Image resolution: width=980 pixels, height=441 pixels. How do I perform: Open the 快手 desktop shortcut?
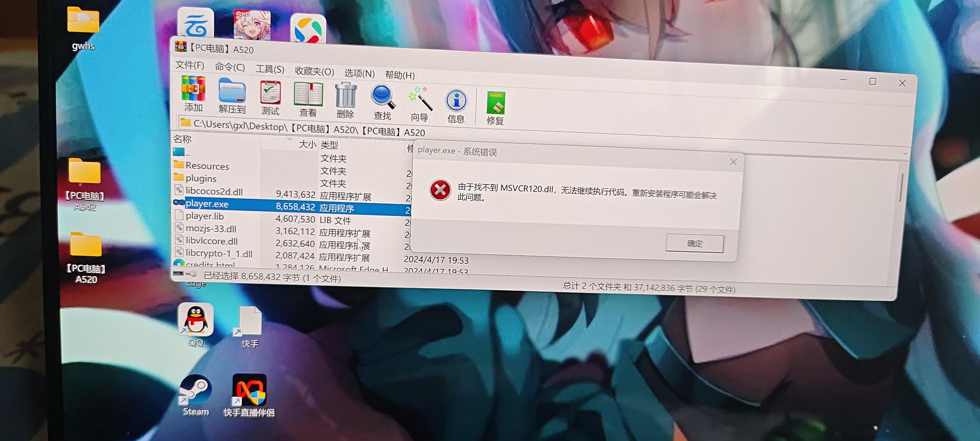point(250,327)
